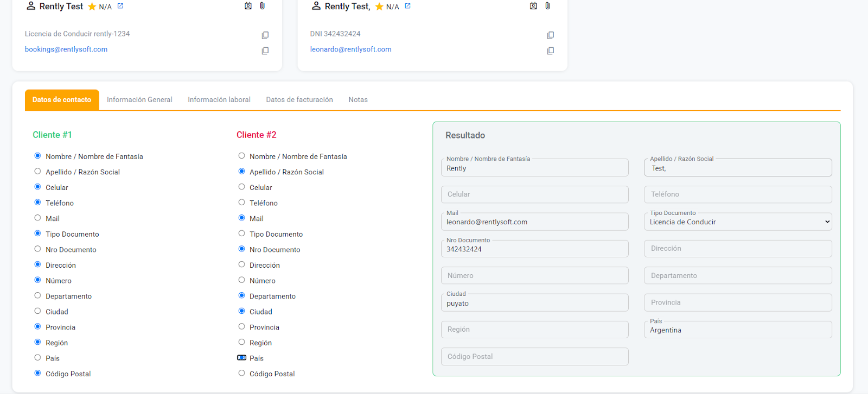Click attachment paperclip on first client card
Screen dimensions: 868x398
pyautogui.click(x=263, y=6)
